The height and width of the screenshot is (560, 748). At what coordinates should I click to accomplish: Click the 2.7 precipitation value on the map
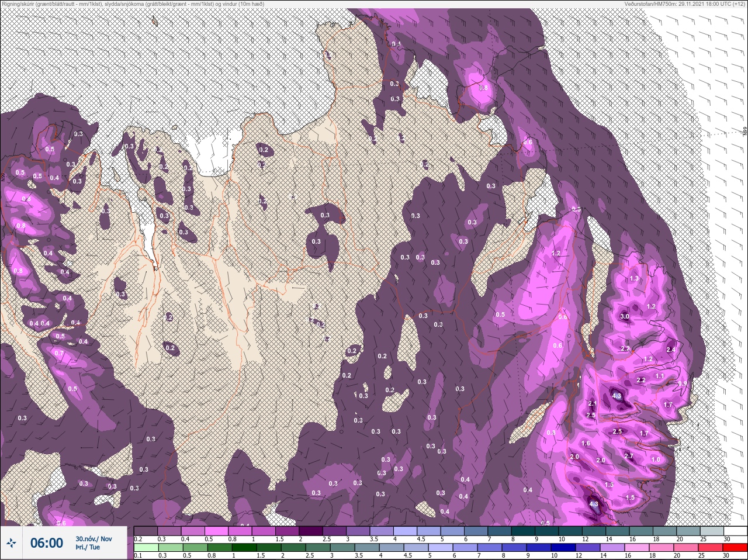[629, 456]
